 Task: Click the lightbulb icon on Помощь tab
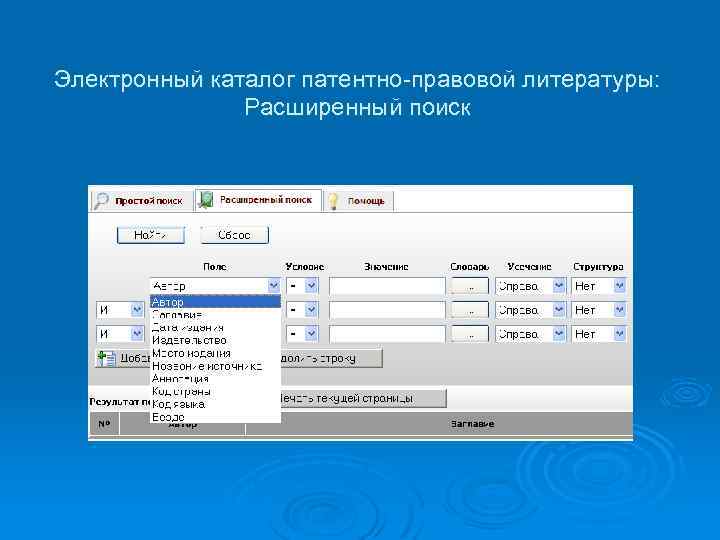334,201
